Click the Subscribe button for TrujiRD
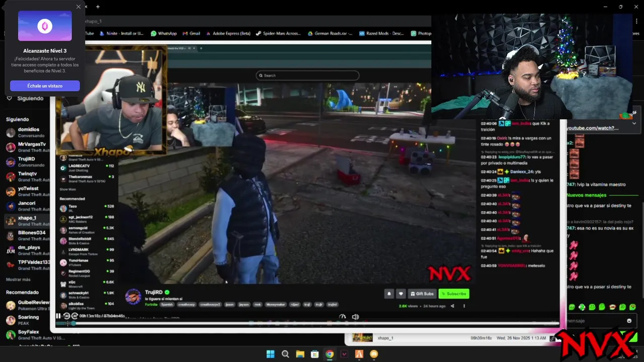Image resolution: width=644 pixels, height=362 pixels. click(454, 294)
